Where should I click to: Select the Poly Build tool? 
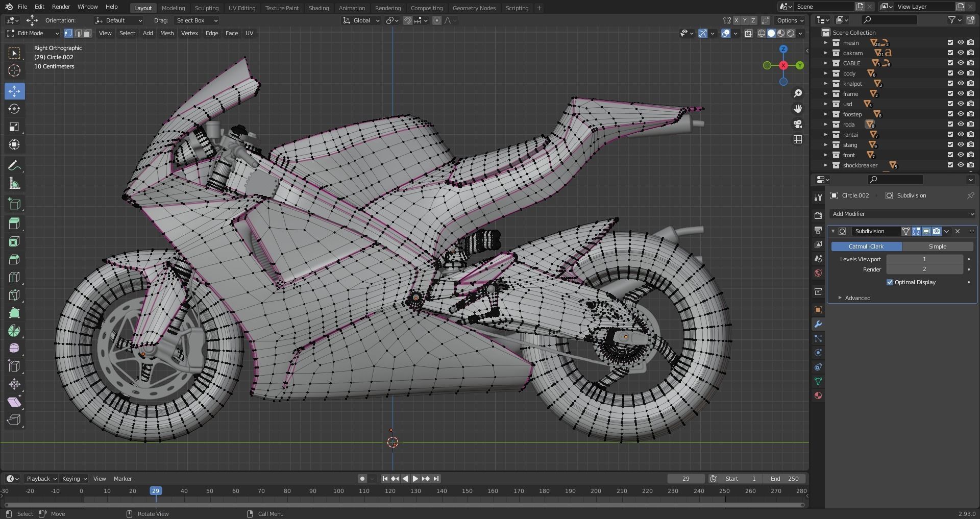pyautogui.click(x=14, y=313)
